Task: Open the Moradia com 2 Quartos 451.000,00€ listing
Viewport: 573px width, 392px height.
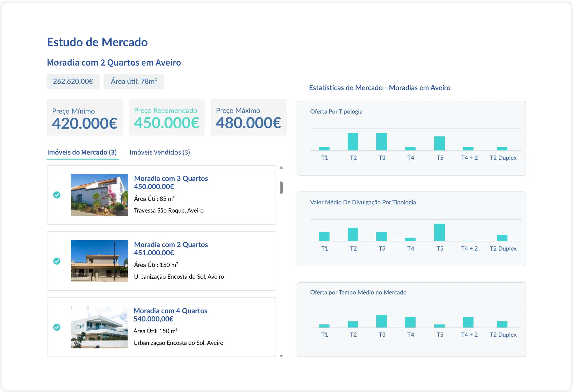Action: 171,244
